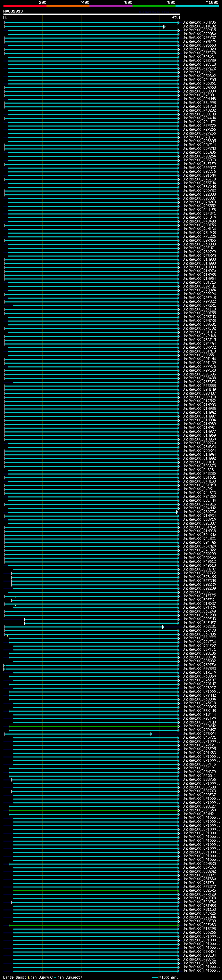222x980 pixels.
Task: Select label UniRef100_C0H8K5
Action: coord(199,864)
